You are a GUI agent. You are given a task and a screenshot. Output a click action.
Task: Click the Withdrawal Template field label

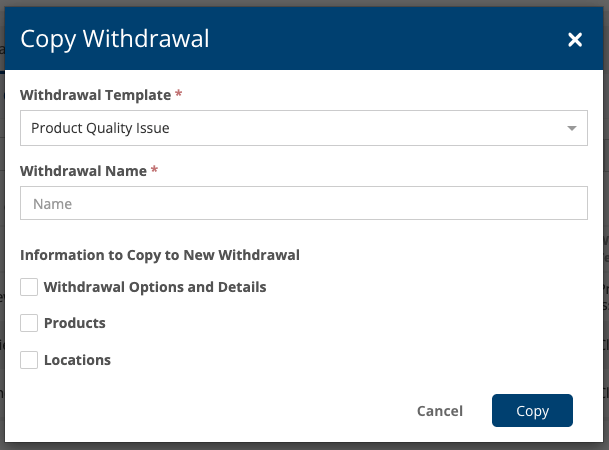(x=95, y=95)
